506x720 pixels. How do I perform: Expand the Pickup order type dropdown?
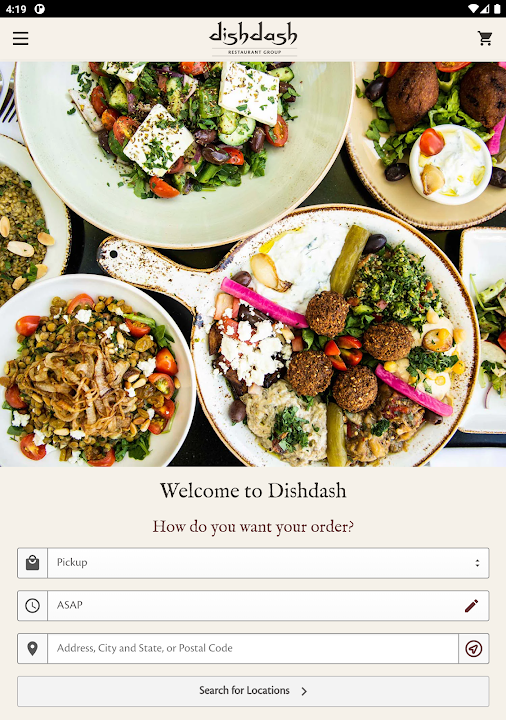click(268, 562)
